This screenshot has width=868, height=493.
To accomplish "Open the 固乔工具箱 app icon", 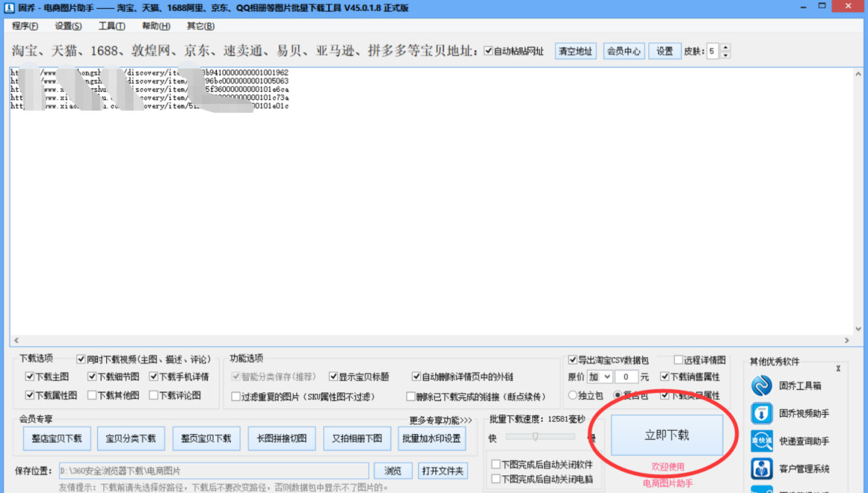I will 762,385.
